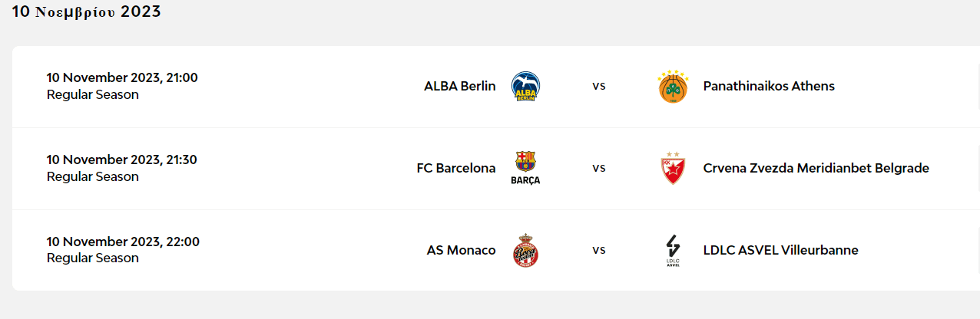Click the "10 Νοεμβρίου 2023" date heading
Screen dimensions: 980x319
pyautogui.click(x=86, y=12)
